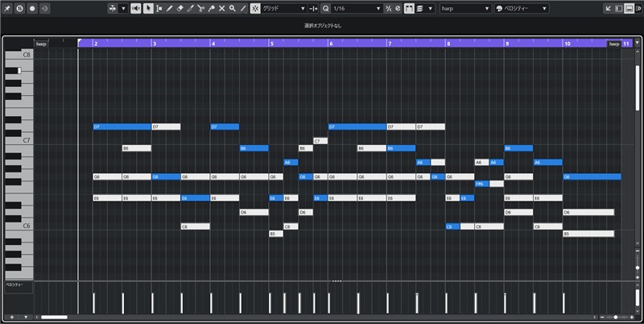Select the Object Selection arrow tool
The height and width of the screenshot is (324, 644).
coord(148,8)
